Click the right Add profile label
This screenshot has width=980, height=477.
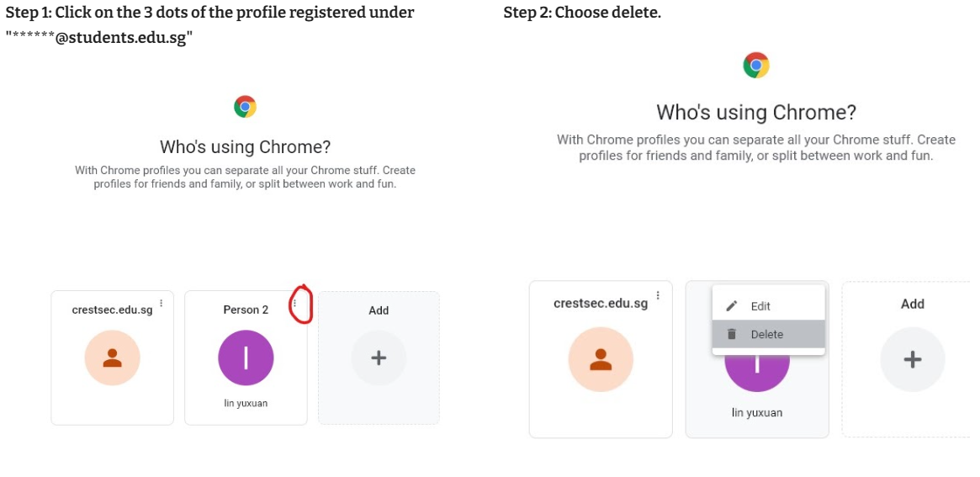(913, 304)
